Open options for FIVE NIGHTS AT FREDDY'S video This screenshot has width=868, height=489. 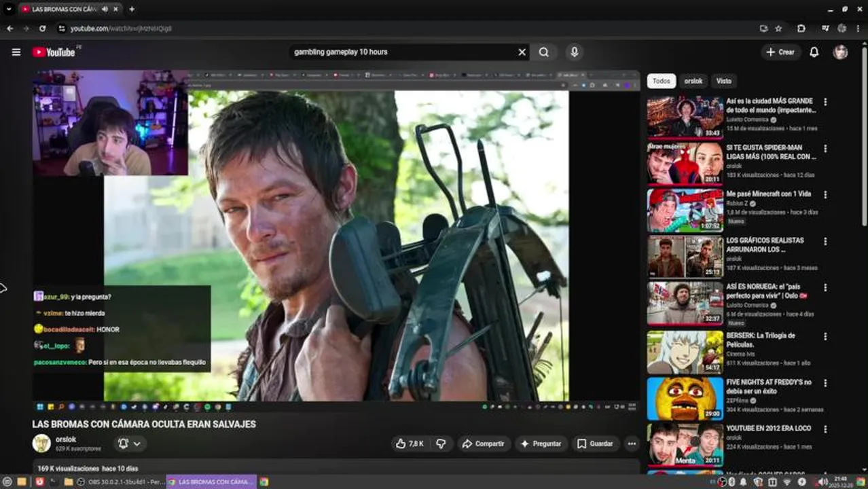[x=825, y=383]
